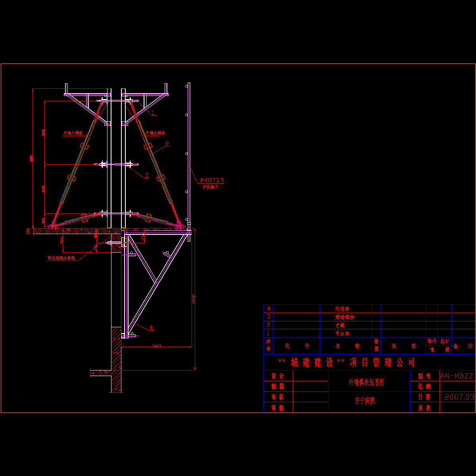Select the 护栏架子 guardrail label
476x476 pixels.
210,186
